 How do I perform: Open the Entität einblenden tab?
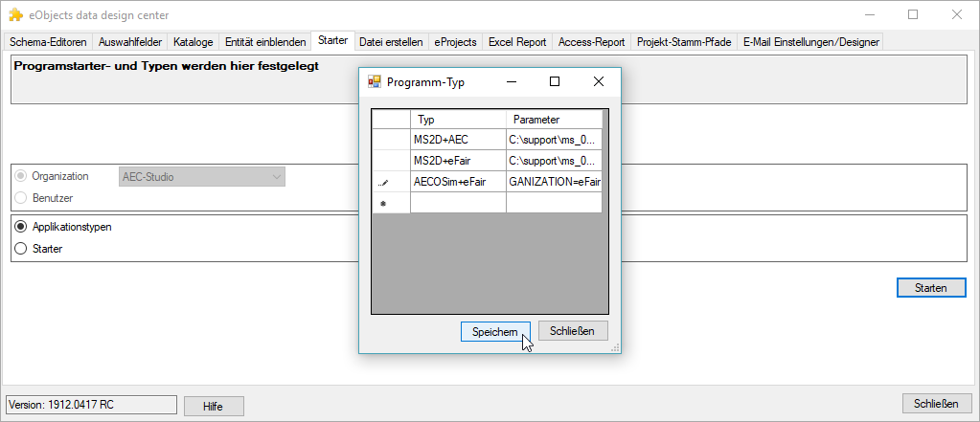(265, 42)
